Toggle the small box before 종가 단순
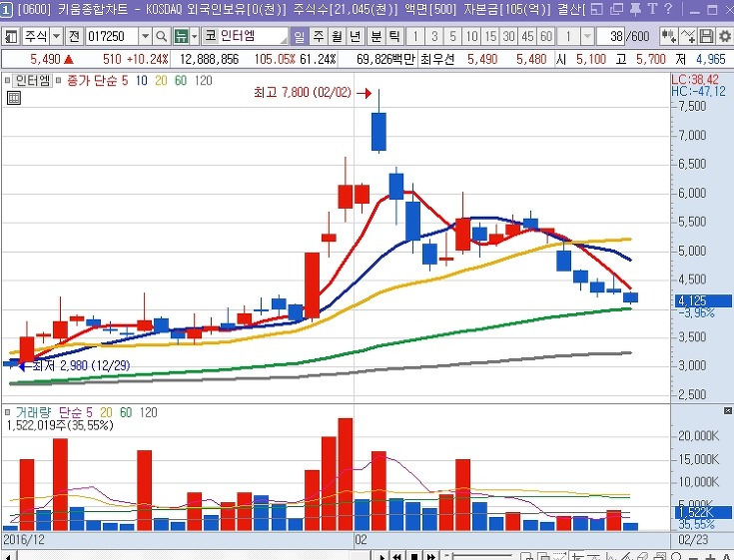734x560 pixels. tap(59, 81)
